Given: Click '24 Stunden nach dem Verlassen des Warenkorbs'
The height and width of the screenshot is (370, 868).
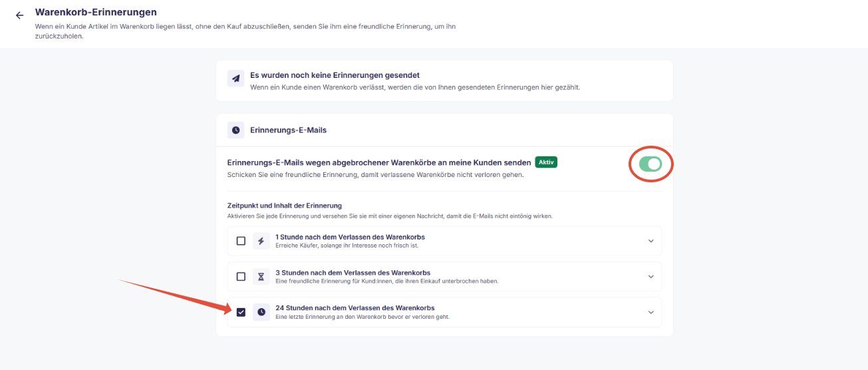Looking at the screenshot, I should [355, 308].
